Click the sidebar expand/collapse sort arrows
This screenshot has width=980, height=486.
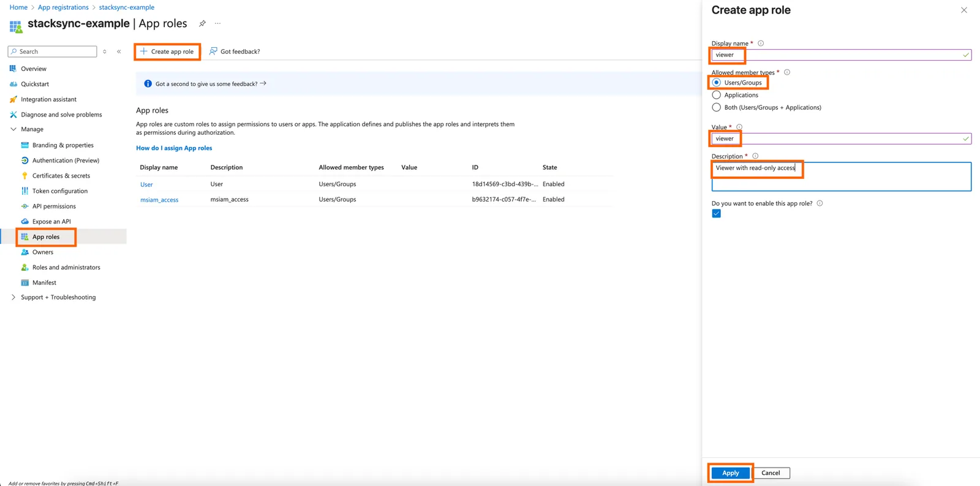[105, 51]
